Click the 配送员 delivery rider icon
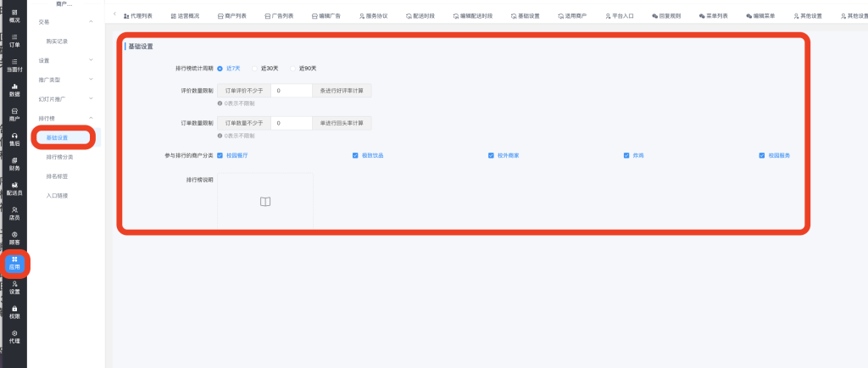 pyautogui.click(x=14, y=188)
